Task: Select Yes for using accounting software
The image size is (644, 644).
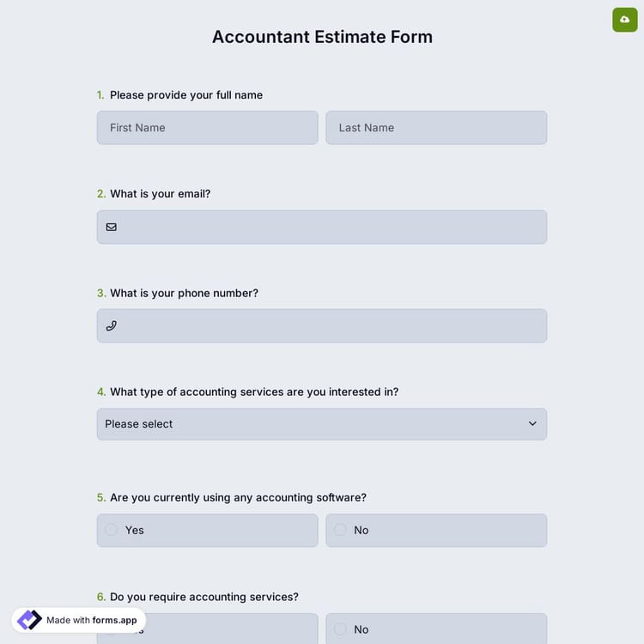Action: 112,530
